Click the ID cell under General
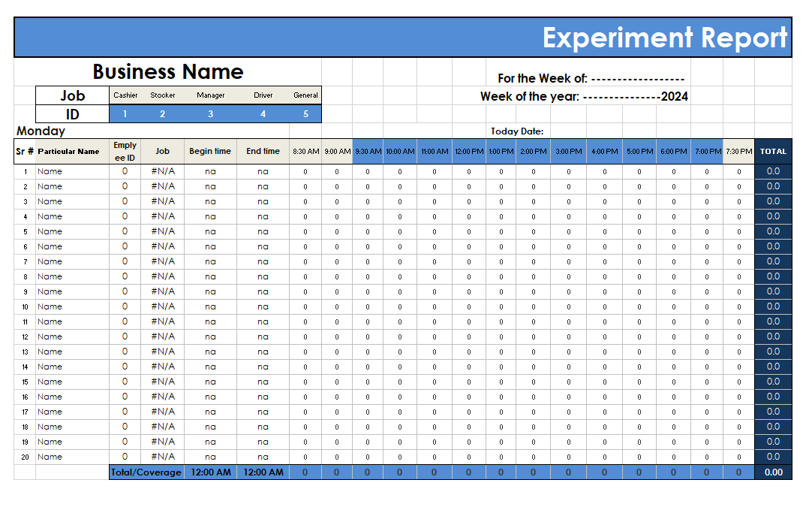 (305, 114)
